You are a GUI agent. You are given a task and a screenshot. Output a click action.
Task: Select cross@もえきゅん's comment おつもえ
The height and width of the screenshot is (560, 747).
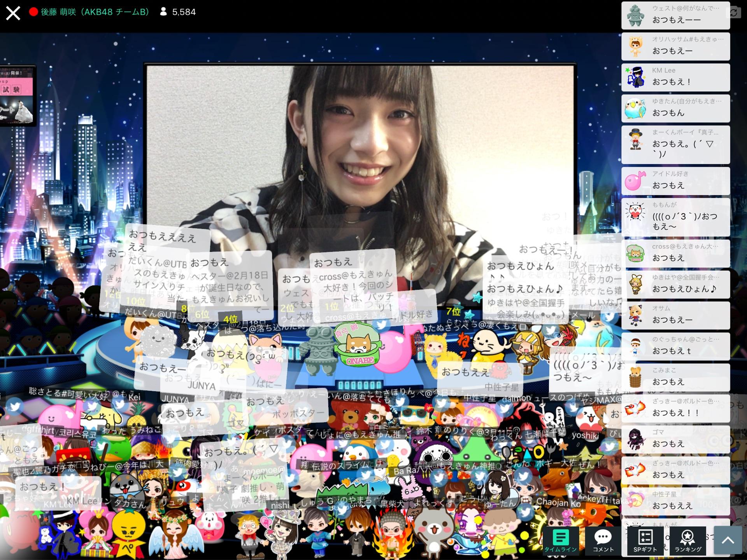[675, 254]
